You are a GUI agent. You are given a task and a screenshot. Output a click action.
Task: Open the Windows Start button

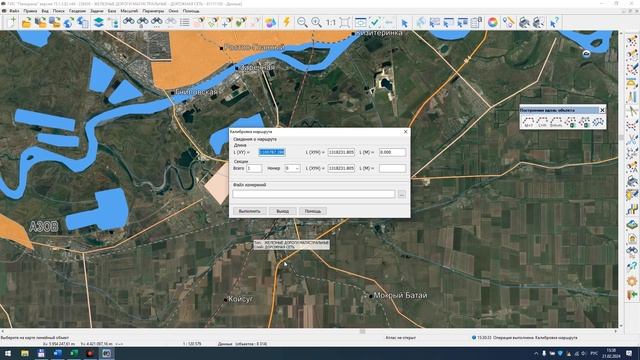coord(8,353)
